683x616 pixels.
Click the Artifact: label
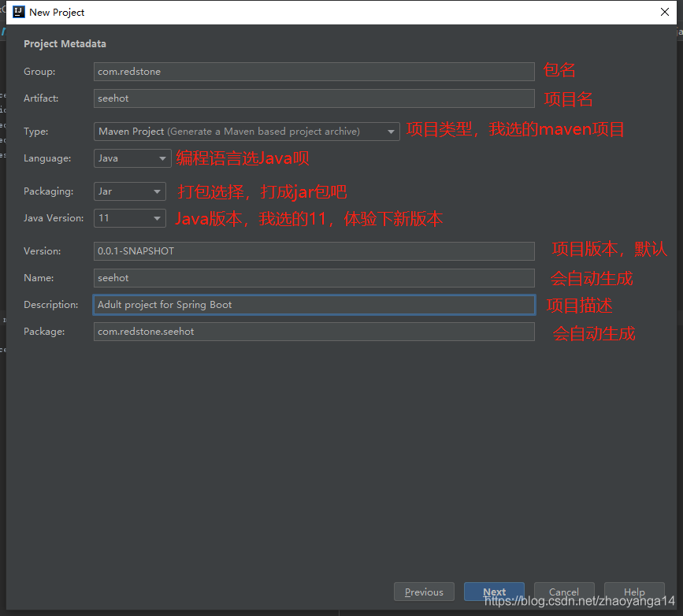(x=41, y=98)
